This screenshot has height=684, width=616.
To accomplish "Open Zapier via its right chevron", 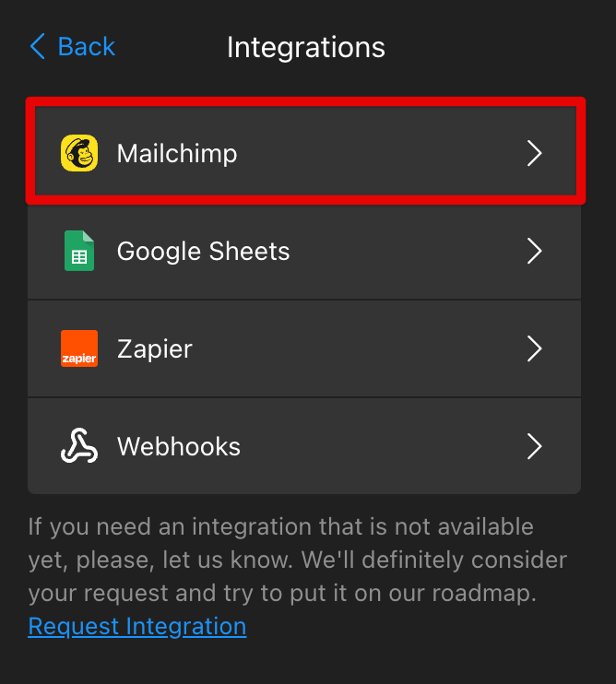I will click(534, 348).
